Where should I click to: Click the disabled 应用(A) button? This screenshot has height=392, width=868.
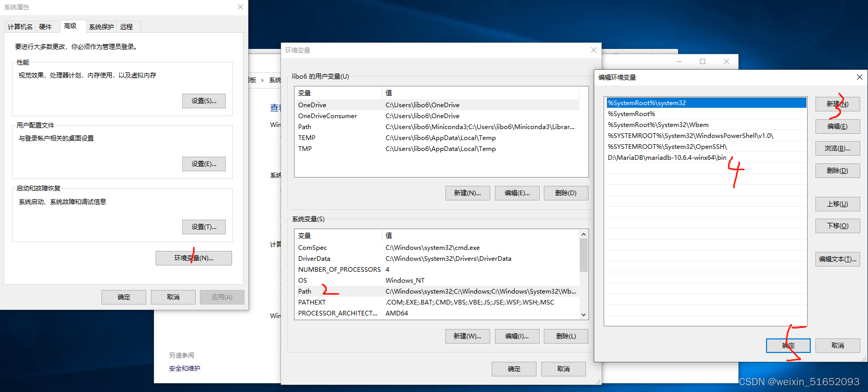[222, 297]
